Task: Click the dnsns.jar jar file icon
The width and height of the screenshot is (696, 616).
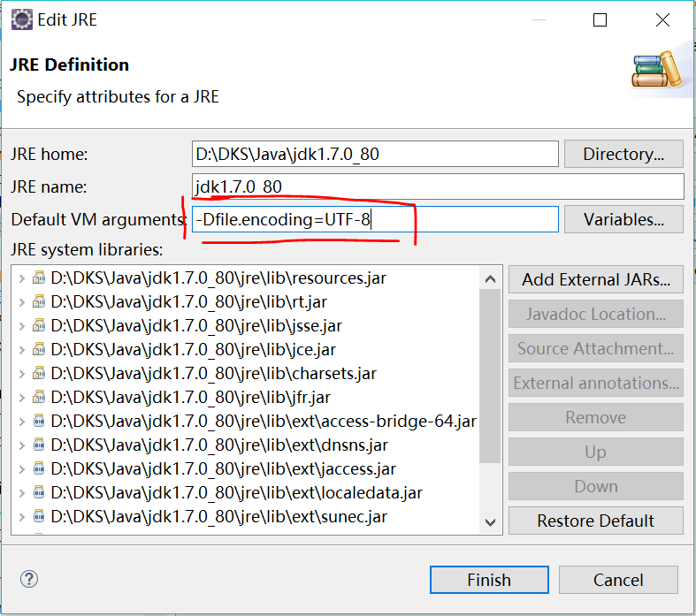Action: point(39,445)
